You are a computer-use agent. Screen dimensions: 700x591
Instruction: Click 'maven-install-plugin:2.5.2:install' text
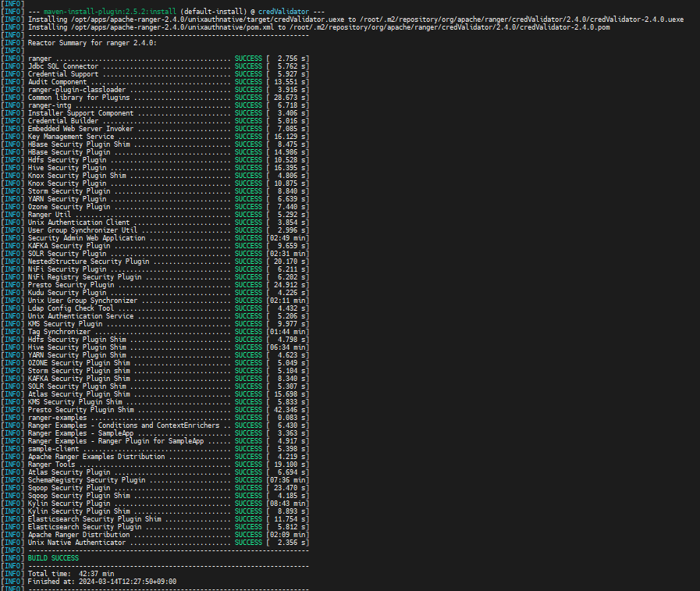[x=110, y=12]
